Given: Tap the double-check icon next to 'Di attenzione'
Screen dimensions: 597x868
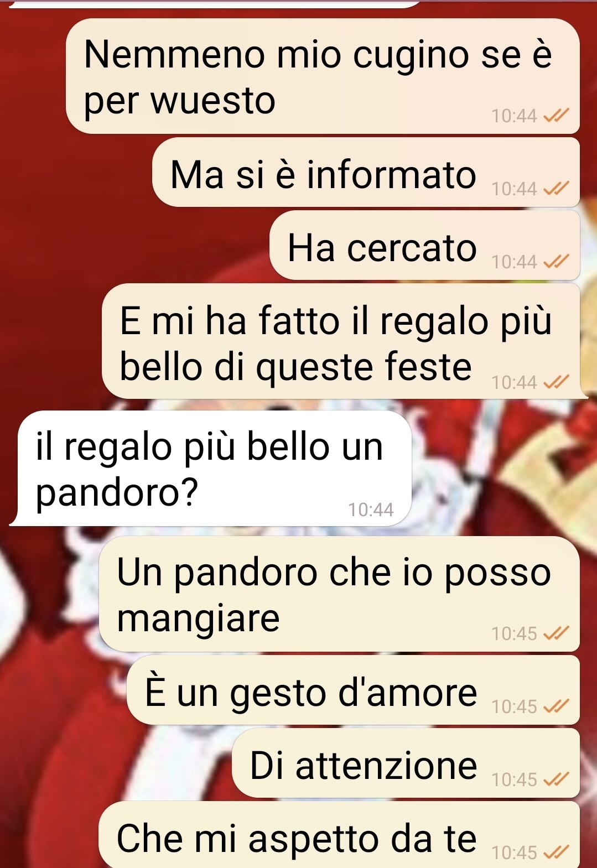Looking at the screenshot, I should pyautogui.click(x=556, y=779).
